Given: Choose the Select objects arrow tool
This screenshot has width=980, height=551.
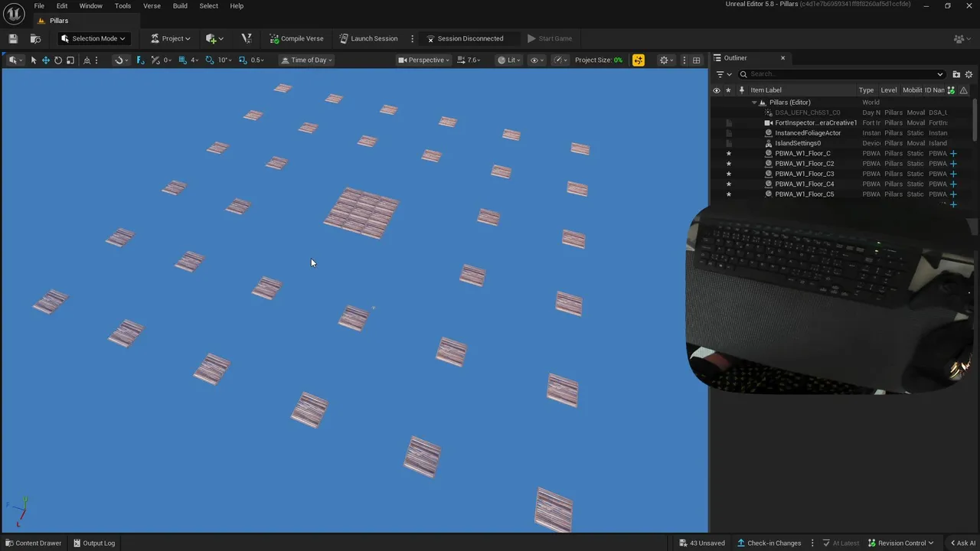Looking at the screenshot, I should pos(34,60).
